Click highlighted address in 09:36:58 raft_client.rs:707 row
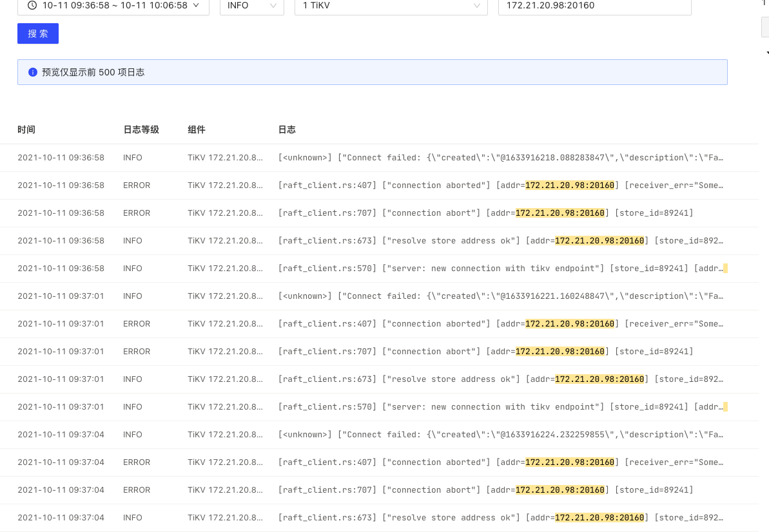Viewport: 769px width, 532px height. tap(560, 213)
